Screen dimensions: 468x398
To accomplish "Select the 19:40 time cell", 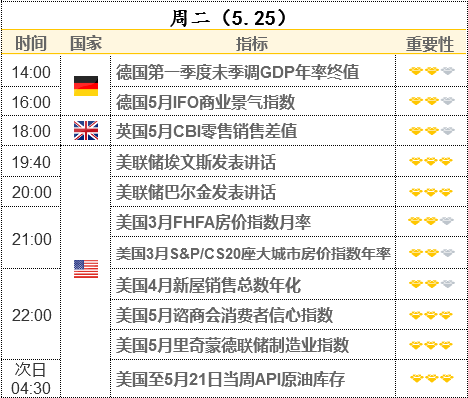I will point(31,162).
